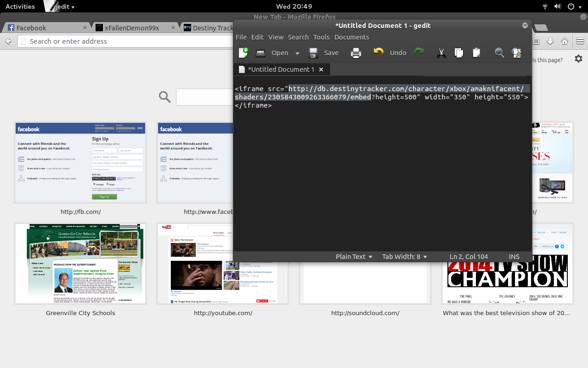
Task: Open the Plain Text language dropdown
Action: click(354, 257)
